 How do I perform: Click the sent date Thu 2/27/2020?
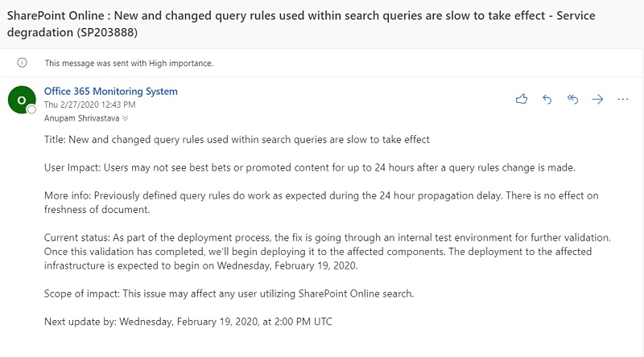(89, 105)
